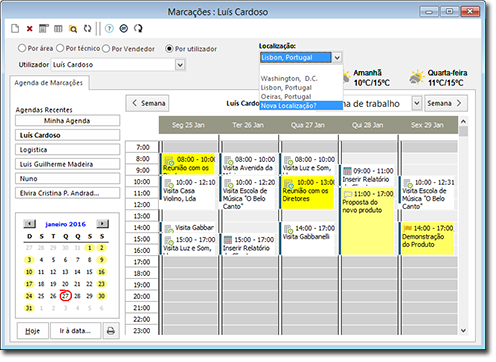Click the Ir à data... button
Viewport: 496px width, 362px height.
(x=75, y=331)
